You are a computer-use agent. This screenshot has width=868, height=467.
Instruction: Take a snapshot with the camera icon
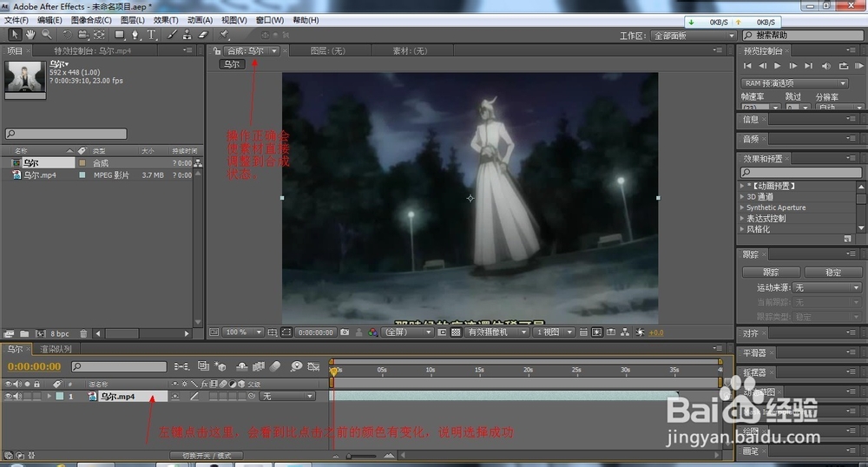[x=345, y=332]
